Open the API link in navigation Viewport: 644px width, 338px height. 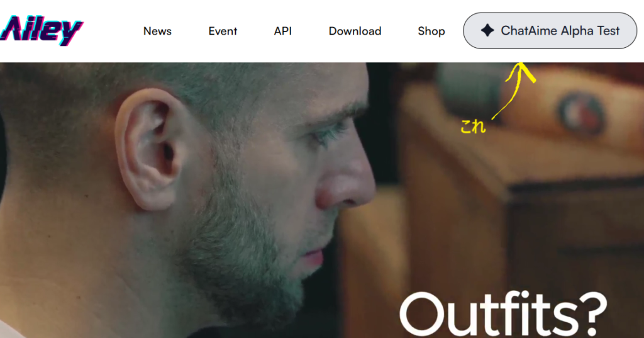pyautogui.click(x=283, y=31)
